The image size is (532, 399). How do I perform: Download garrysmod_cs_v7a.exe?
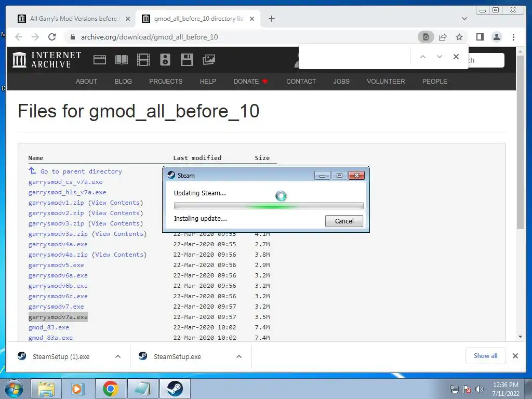coord(65,182)
